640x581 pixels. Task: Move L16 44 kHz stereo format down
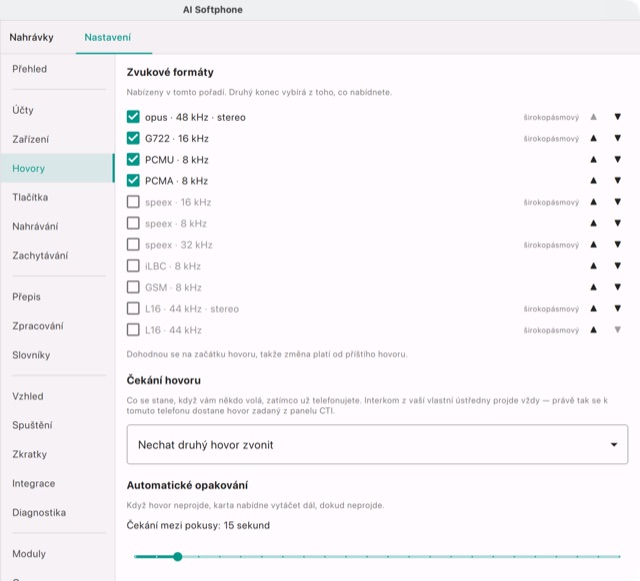pyautogui.click(x=618, y=309)
